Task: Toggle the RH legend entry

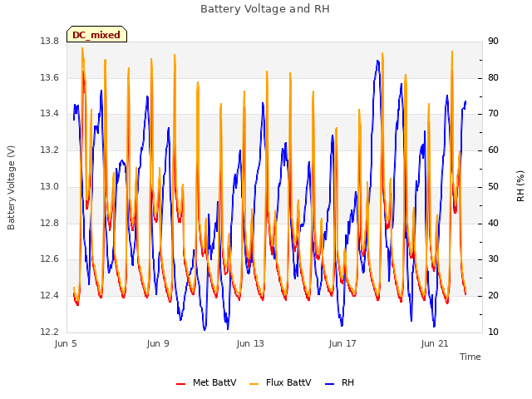Action: pyautogui.click(x=340, y=382)
